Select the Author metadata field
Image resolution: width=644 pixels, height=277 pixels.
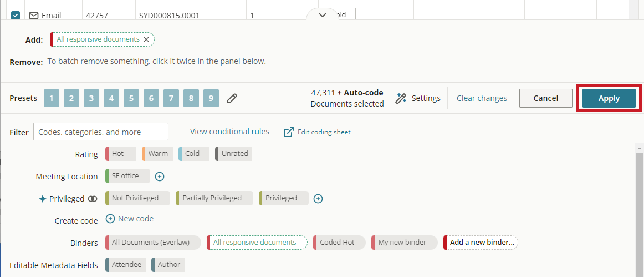[168, 265]
